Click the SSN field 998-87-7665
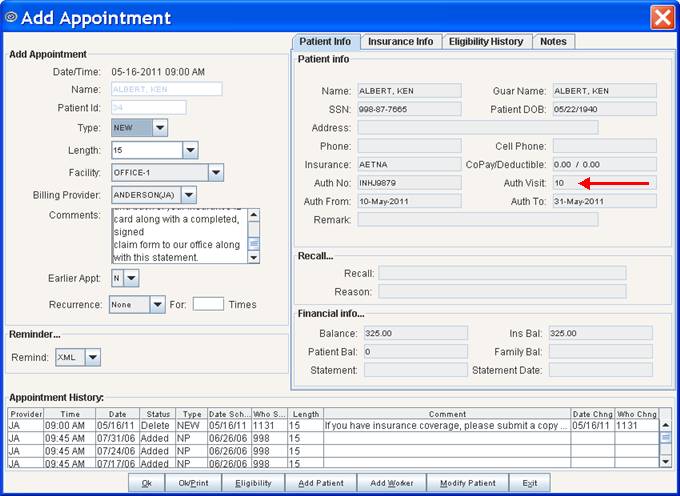Image resolution: width=680 pixels, height=496 pixels. (x=409, y=109)
